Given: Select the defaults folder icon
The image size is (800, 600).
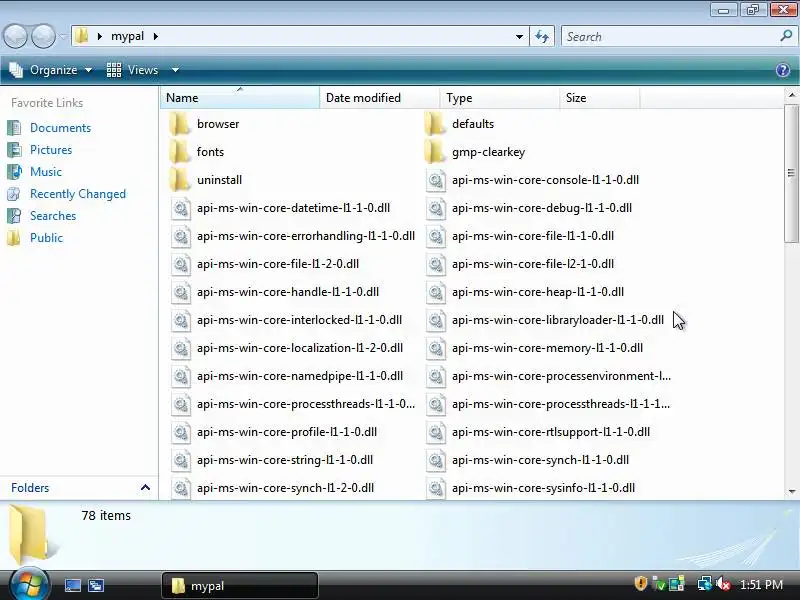Looking at the screenshot, I should click(x=435, y=124).
